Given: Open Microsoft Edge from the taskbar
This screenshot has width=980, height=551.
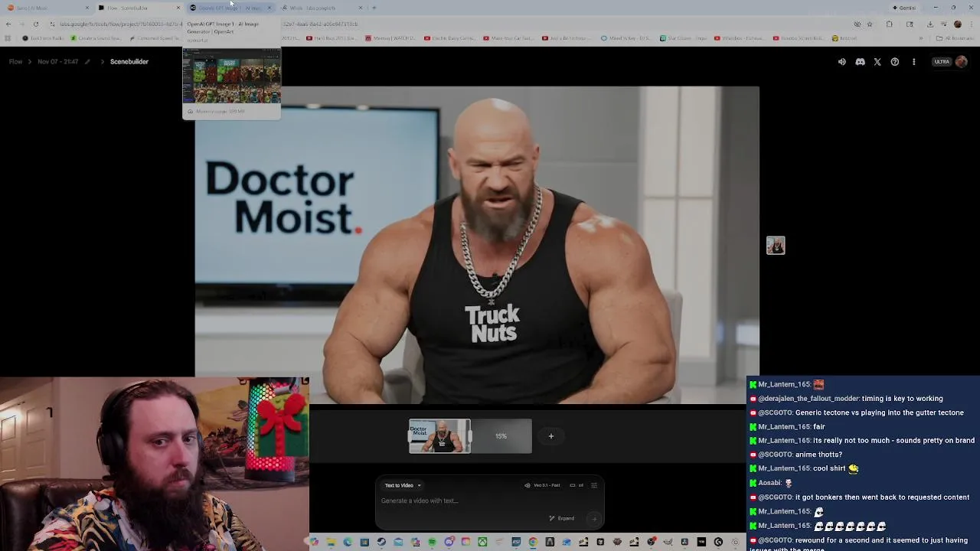Looking at the screenshot, I should [348, 542].
